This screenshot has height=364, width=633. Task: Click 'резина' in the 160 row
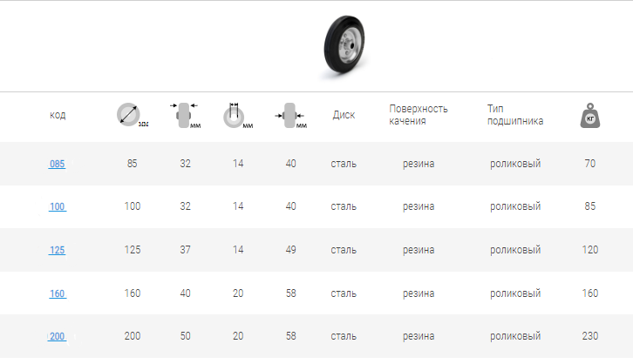pos(419,293)
